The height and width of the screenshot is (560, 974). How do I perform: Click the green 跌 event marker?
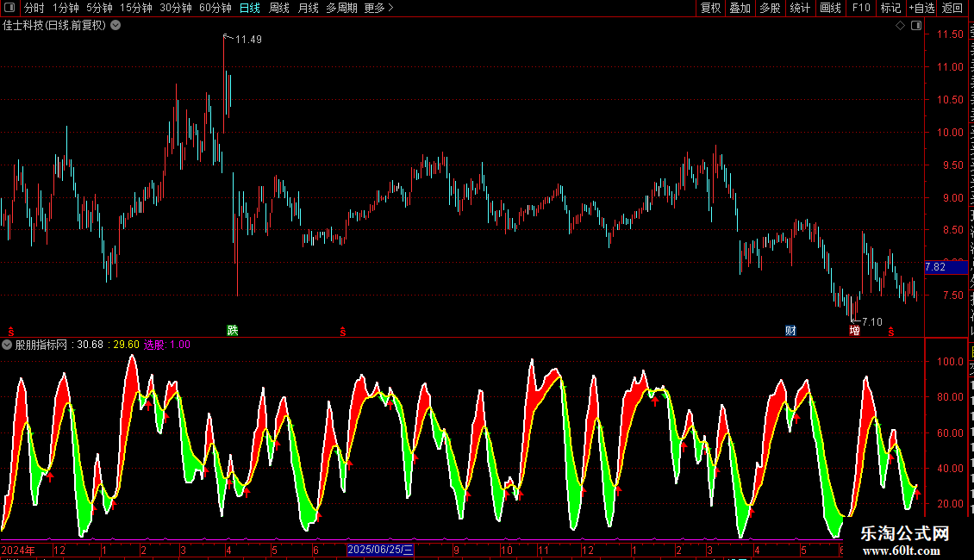[233, 330]
